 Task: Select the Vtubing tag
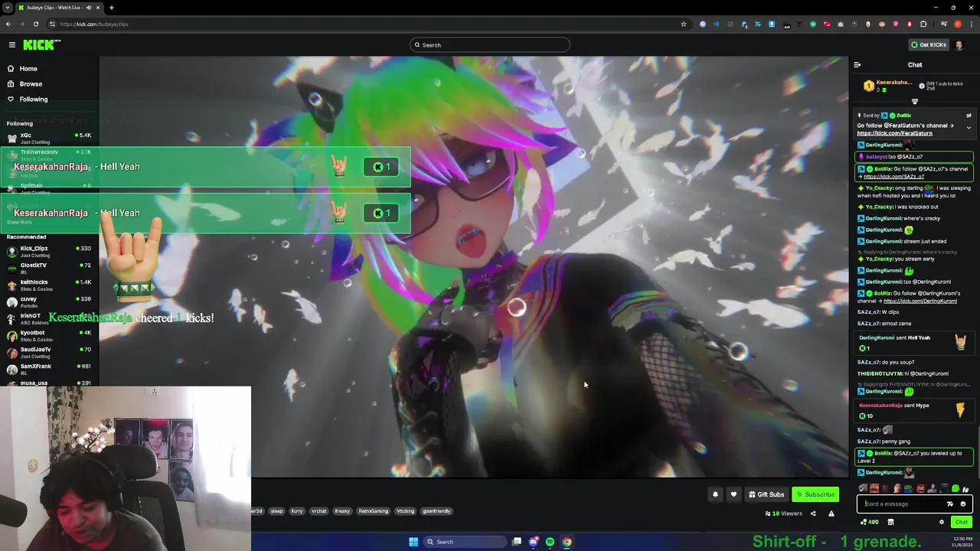(x=406, y=511)
